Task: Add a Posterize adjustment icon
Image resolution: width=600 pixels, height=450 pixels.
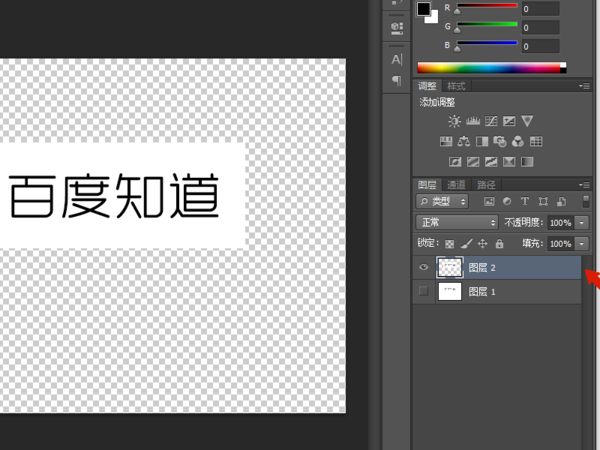Action: click(x=473, y=162)
